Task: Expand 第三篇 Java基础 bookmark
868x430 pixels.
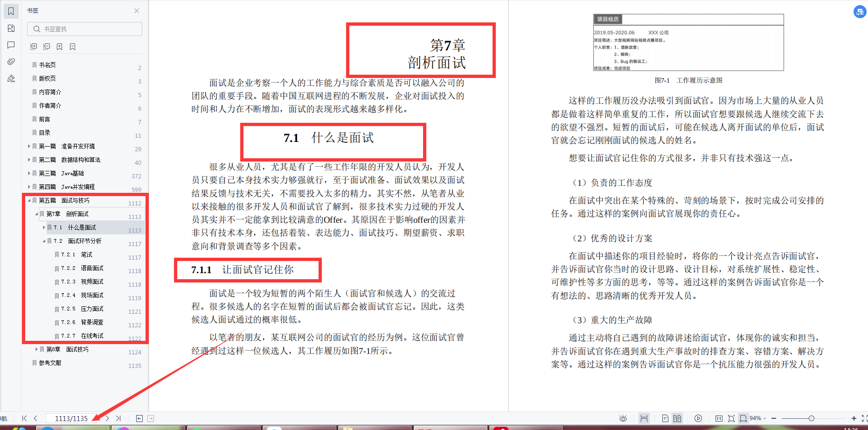Action: [29, 173]
